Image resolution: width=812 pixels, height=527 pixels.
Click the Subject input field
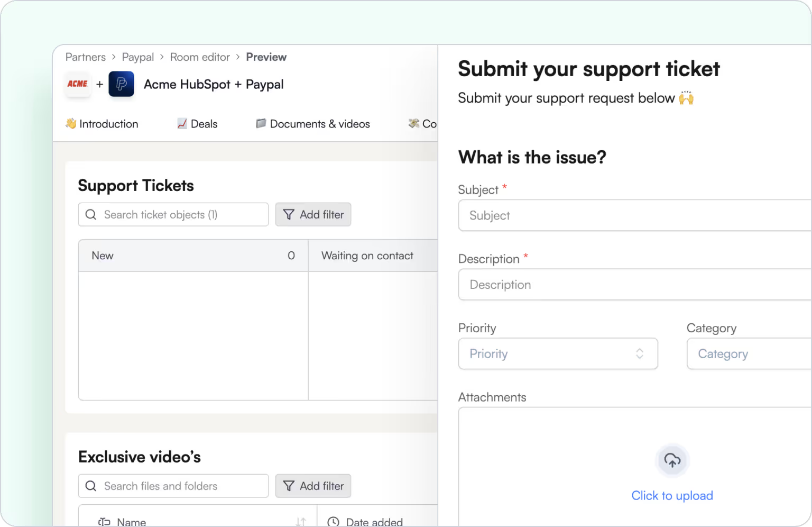tap(634, 215)
